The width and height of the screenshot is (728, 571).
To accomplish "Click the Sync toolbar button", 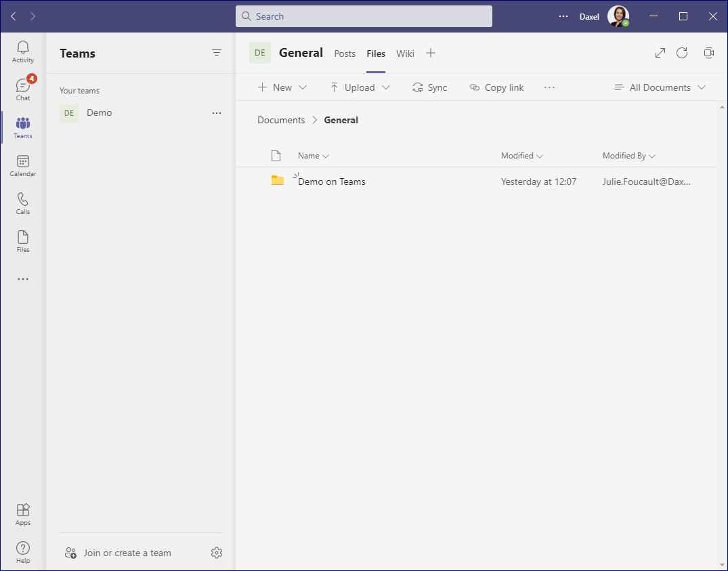I will 429,87.
